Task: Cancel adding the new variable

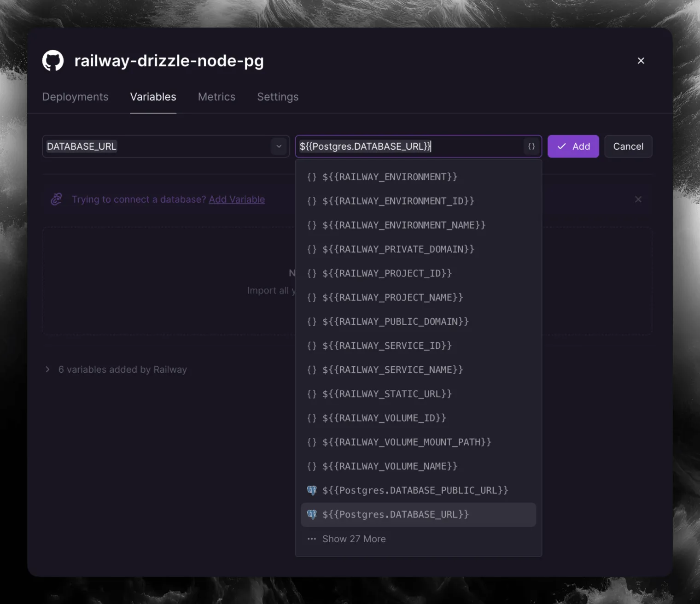Action: click(x=628, y=147)
